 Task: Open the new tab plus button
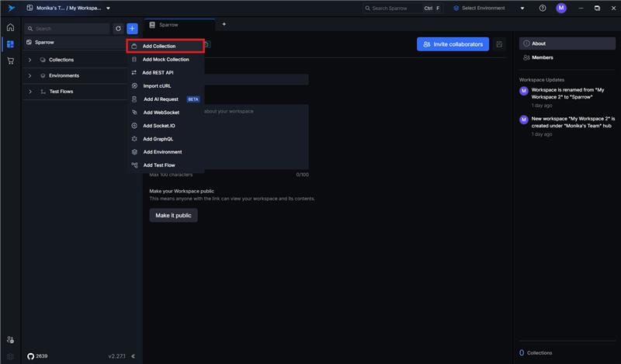(224, 24)
